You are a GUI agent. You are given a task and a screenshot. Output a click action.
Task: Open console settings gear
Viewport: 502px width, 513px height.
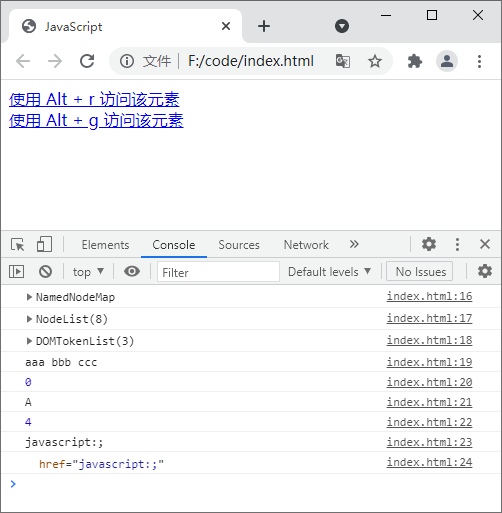(485, 271)
